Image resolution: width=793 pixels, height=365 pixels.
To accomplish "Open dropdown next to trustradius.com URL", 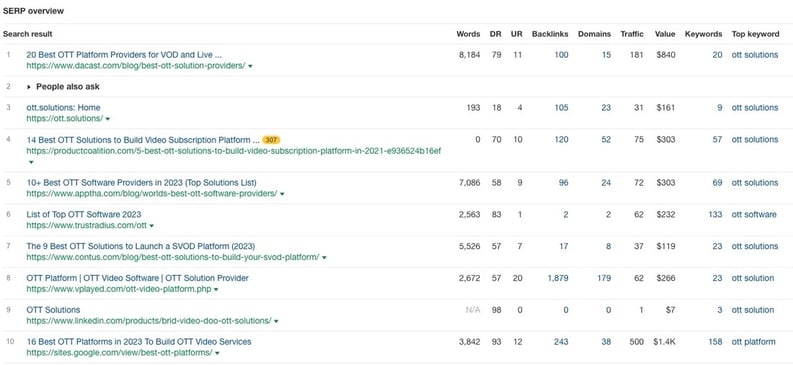I will click(x=152, y=226).
